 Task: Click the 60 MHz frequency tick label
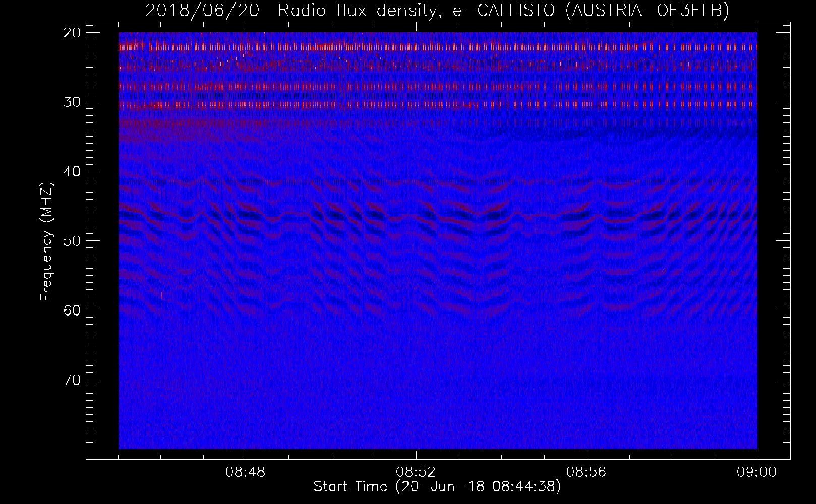click(72, 310)
